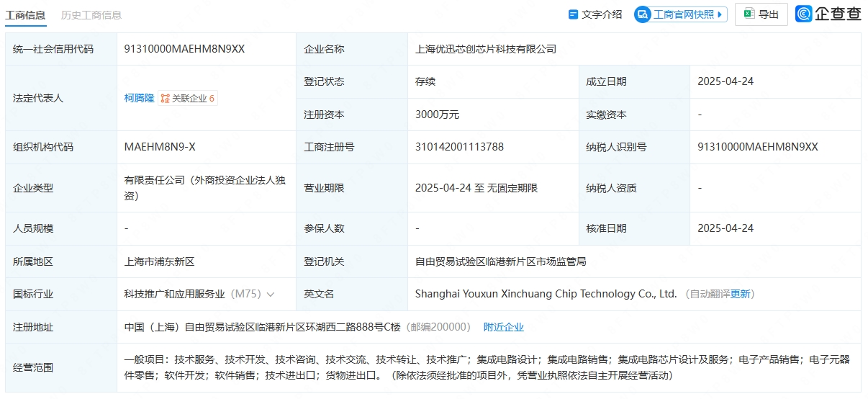Select 成立日期 value 2025-04-24

coord(725,81)
